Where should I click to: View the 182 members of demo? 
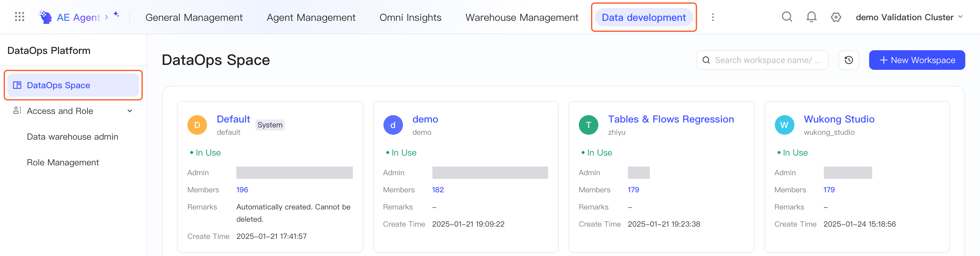coord(438,190)
